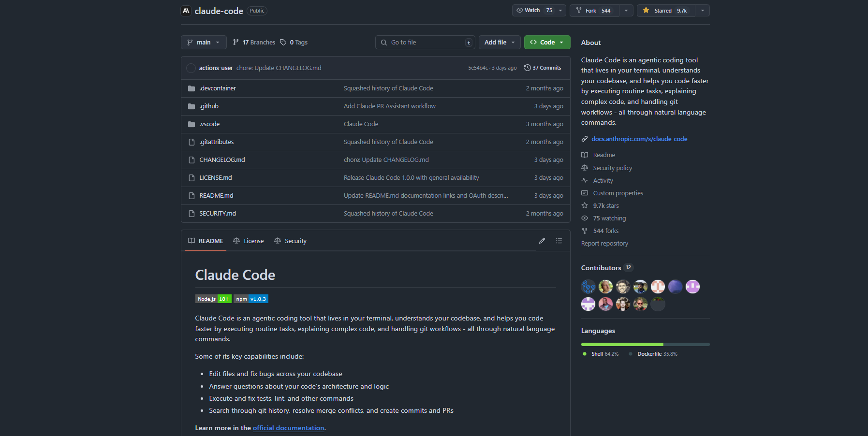The image size is (868, 436).
Task: Click the Shell 64.2% language legend
Action: click(x=601, y=354)
